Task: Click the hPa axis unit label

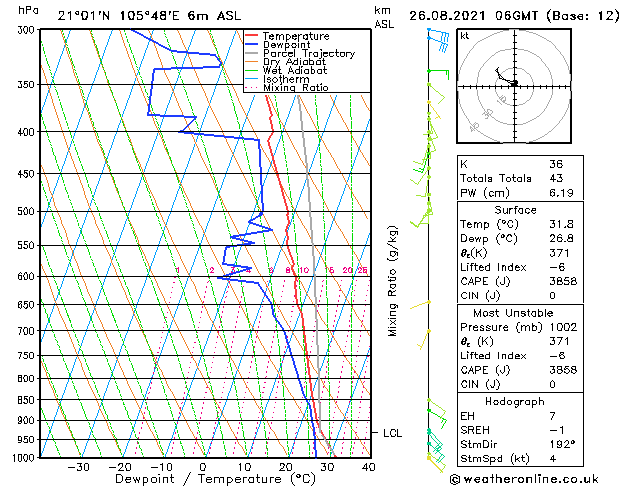Action: coord(28,10)
